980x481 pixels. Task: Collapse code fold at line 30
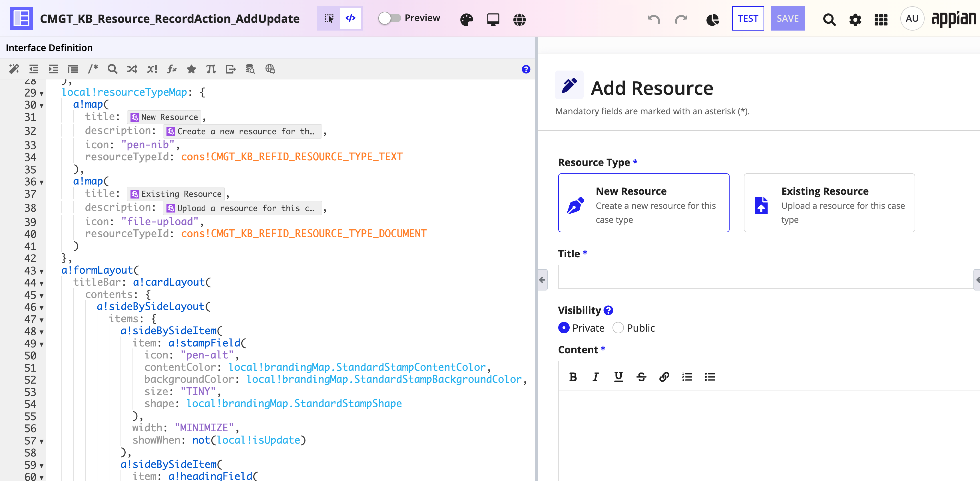click(41, 106)
